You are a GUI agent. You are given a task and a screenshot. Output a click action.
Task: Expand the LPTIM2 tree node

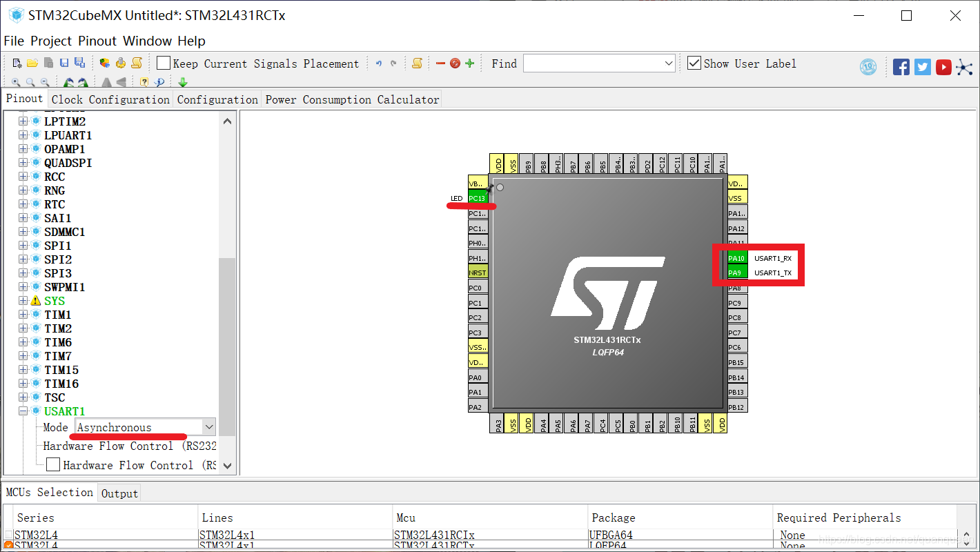[x=23, y=121]
